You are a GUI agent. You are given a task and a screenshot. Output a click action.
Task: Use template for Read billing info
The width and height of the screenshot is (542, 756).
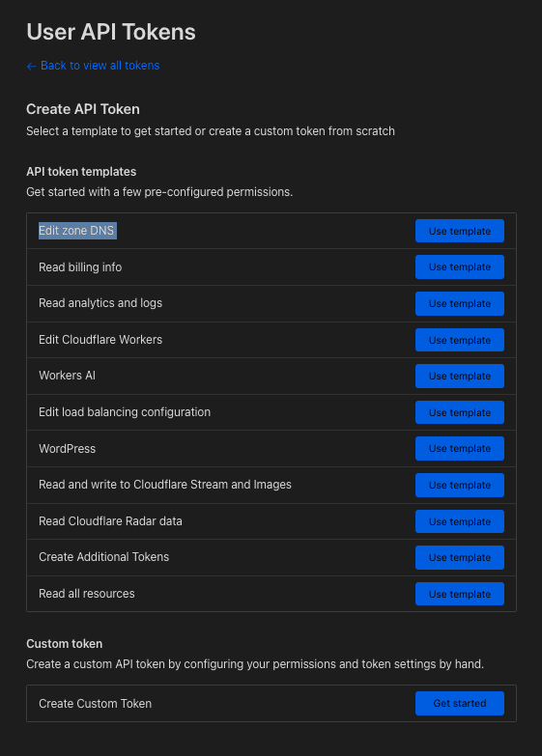point(460,267)
